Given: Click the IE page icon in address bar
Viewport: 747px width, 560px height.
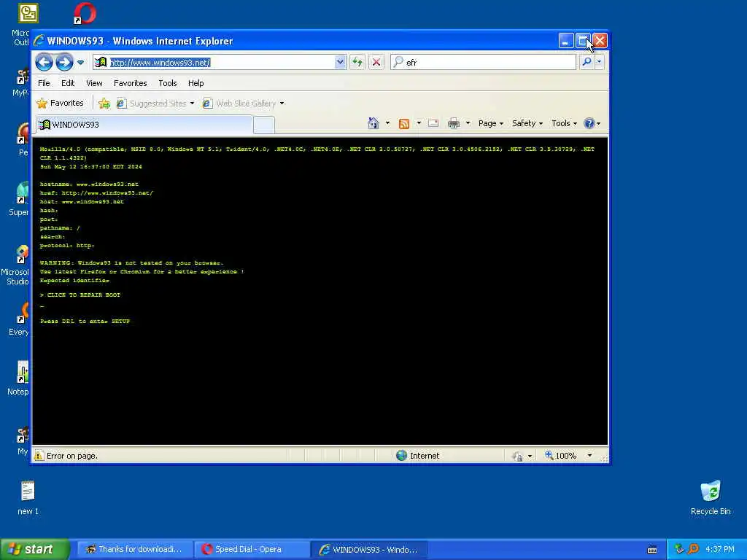Looking at the screenshot, I should pyautogui.click(x=100, y=63).
